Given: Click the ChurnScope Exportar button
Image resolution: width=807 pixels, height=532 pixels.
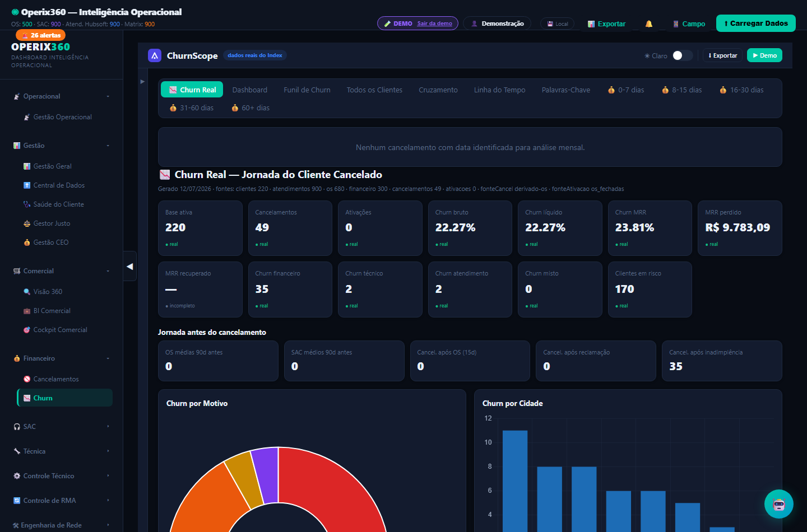Looking at the screenshot, I should point(722,55).
